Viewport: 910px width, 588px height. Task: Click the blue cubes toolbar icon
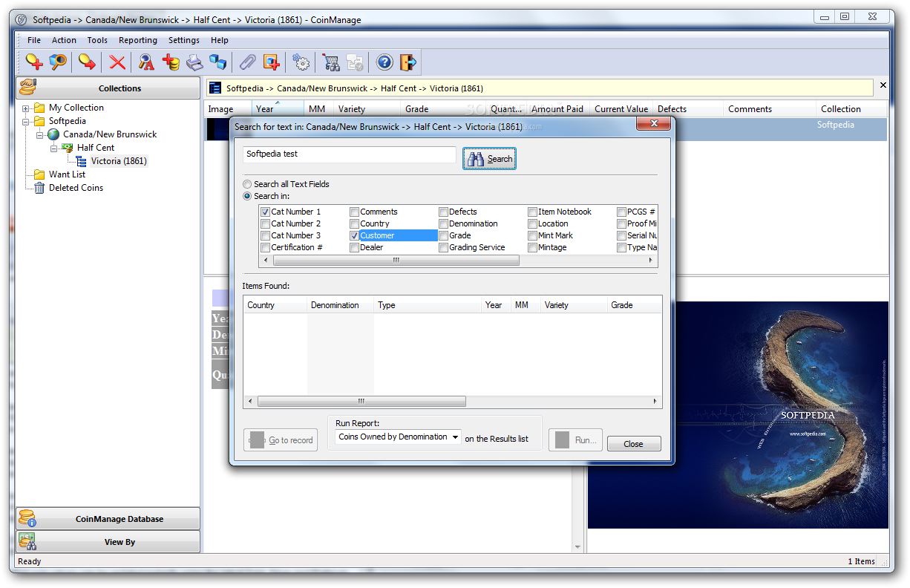217,62
